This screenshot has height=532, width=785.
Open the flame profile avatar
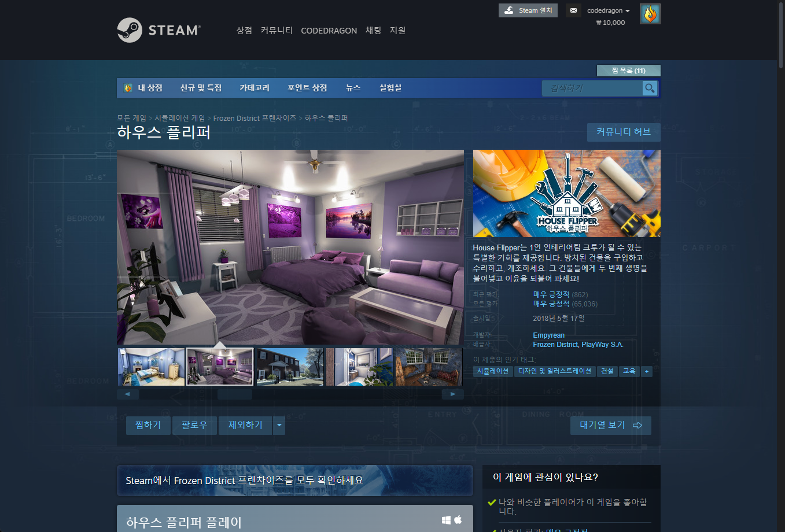(650, 14)
